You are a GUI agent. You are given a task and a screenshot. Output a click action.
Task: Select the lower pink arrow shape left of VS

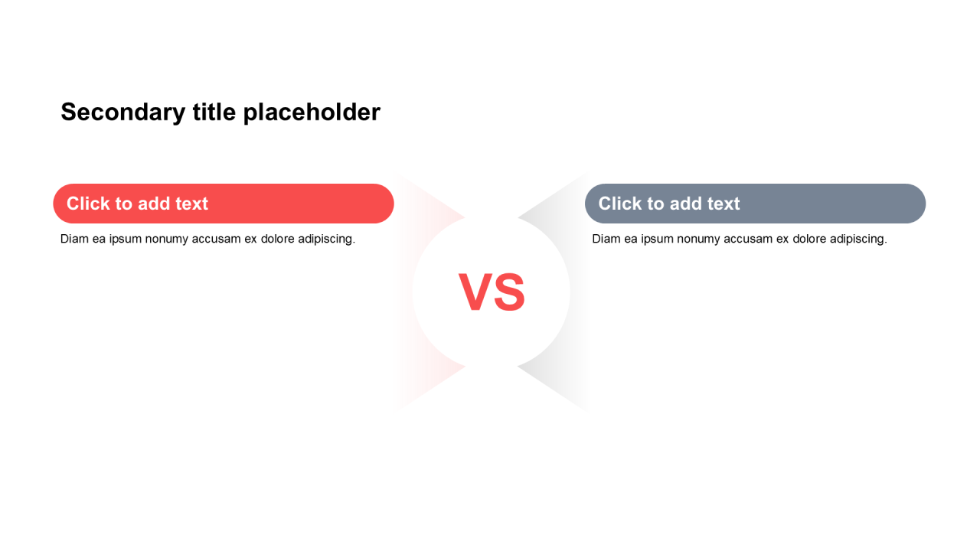point(430,384)
